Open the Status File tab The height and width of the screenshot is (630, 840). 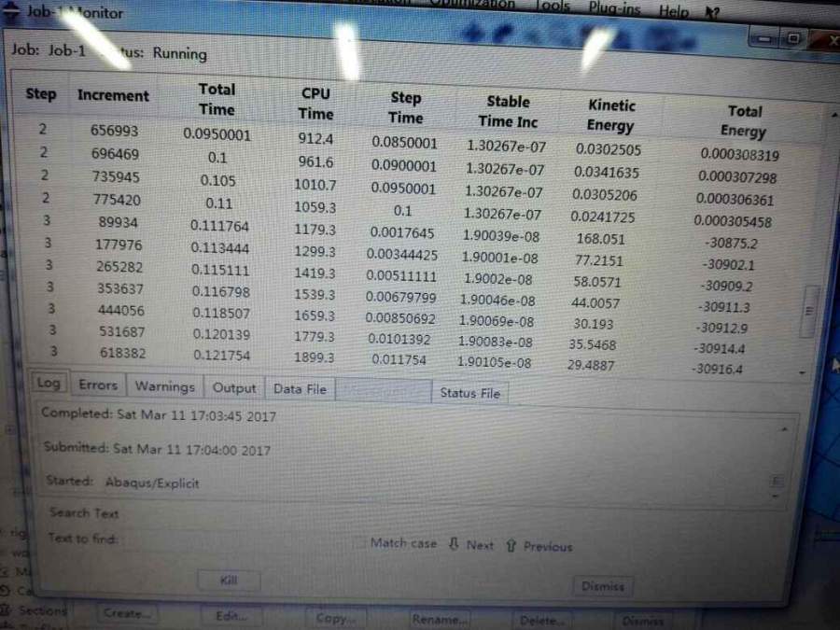pyautogui.click(x=469, y=393)
